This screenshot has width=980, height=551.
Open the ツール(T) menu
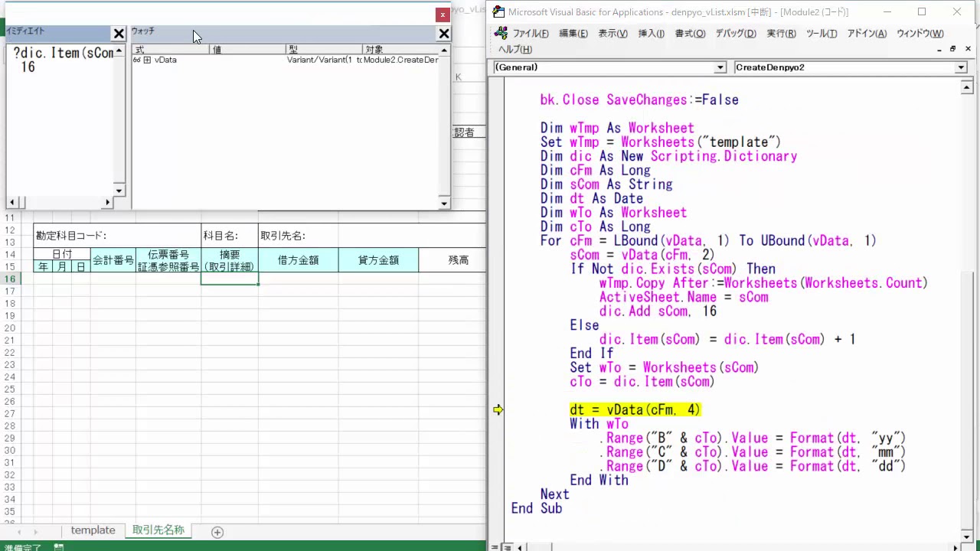[x=821, y=34]
